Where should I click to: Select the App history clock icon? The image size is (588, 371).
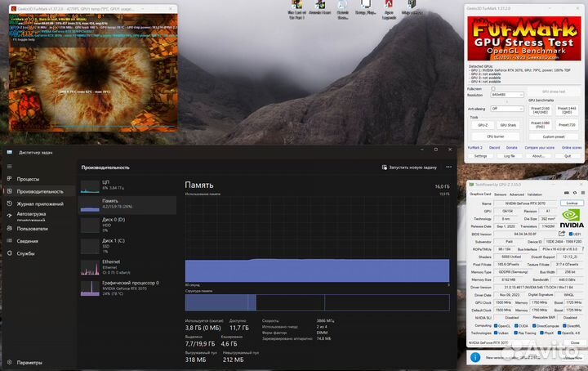pos(9,203)
